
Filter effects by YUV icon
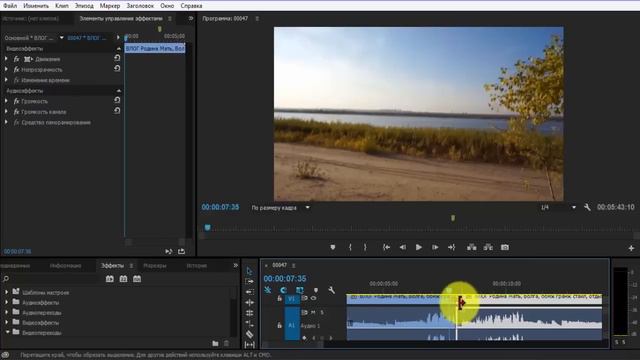(137, 279)
